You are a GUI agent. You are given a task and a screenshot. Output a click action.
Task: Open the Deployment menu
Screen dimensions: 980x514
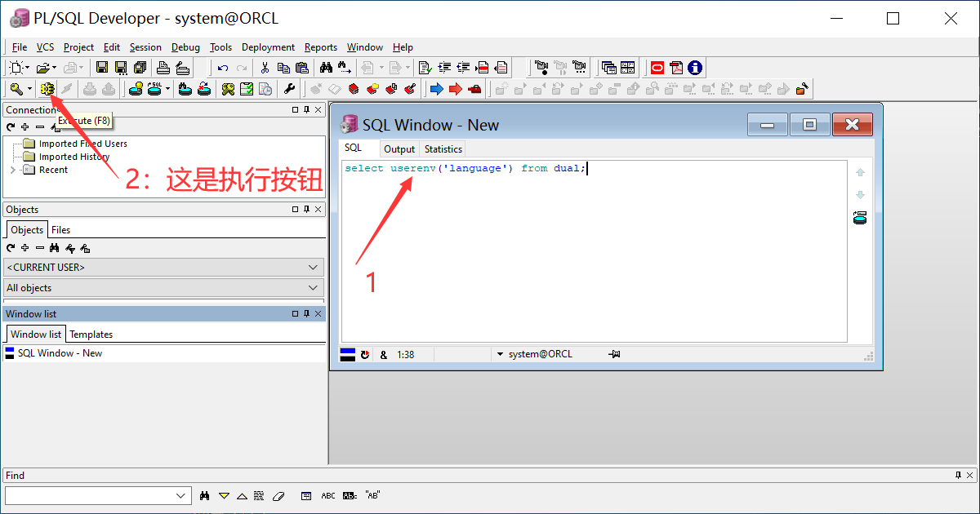pyautogui.click(x=268, y=47)
